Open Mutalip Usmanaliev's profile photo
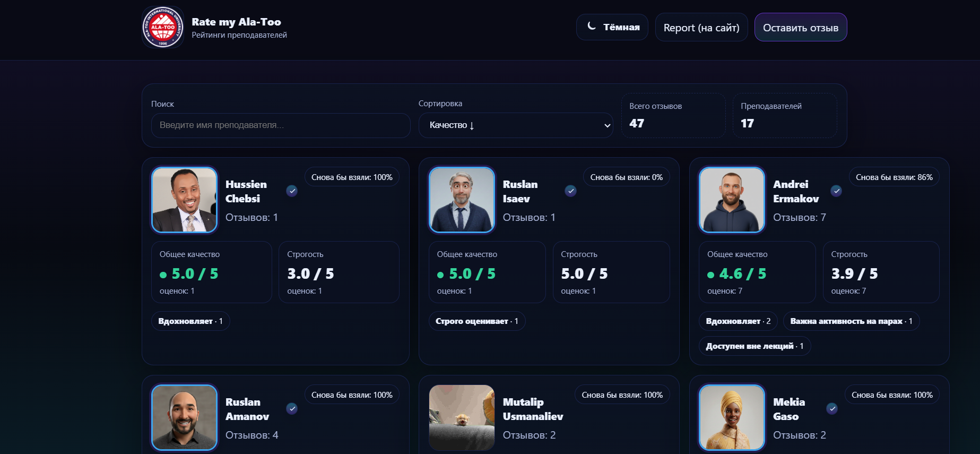 coord(462,418)
